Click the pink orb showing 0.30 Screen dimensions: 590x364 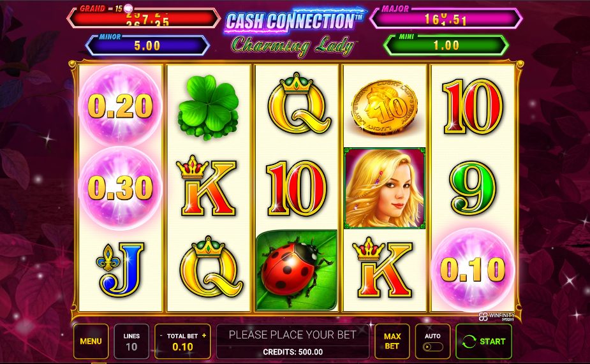(121, 187)
